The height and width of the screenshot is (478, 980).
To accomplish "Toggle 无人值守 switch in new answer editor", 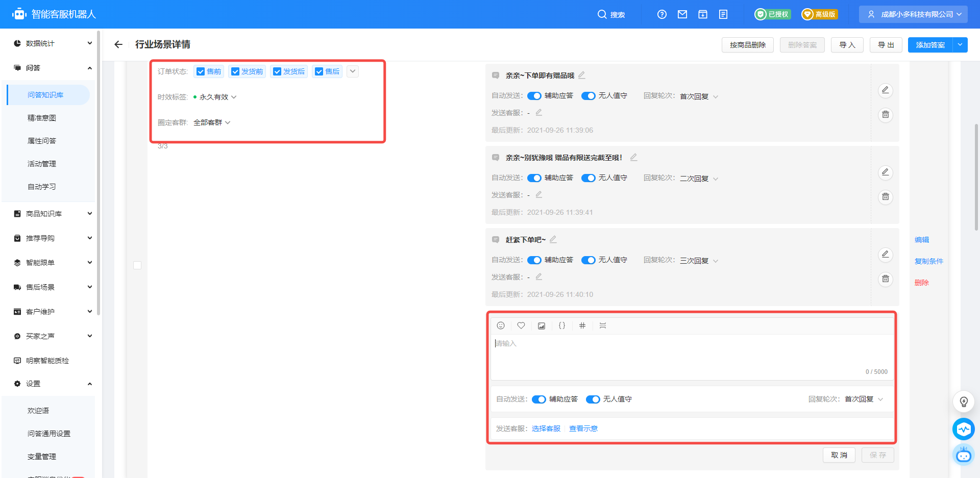I will [x=593, y=399].
